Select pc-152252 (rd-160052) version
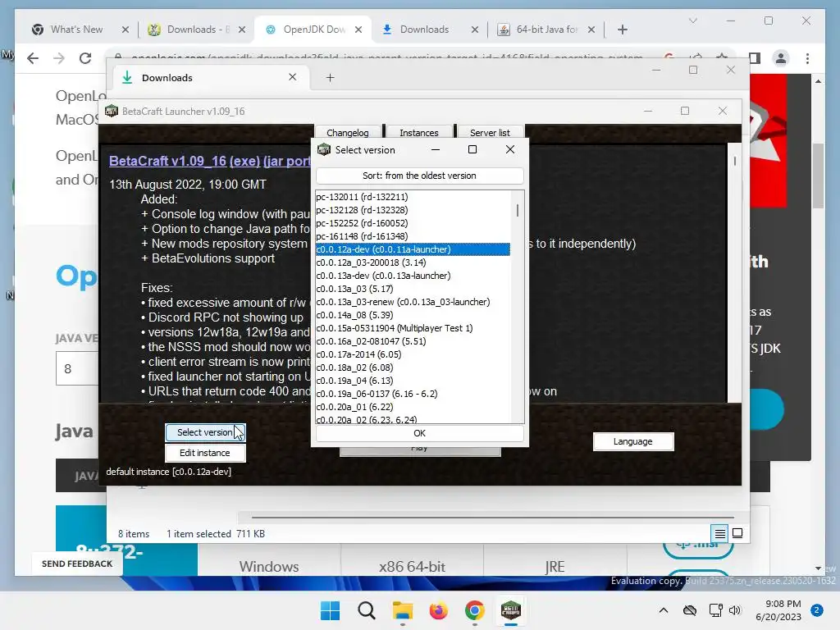 coord(413,223)
